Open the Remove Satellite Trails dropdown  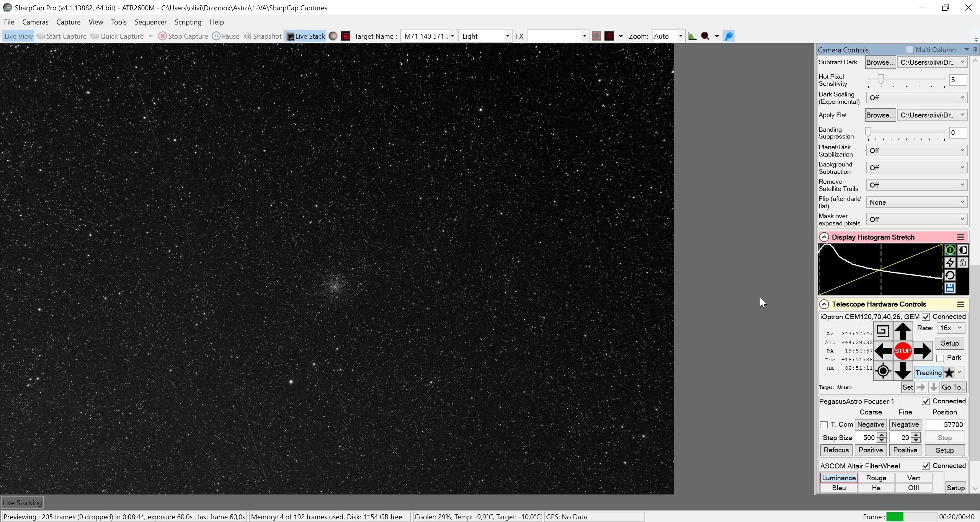917,185
